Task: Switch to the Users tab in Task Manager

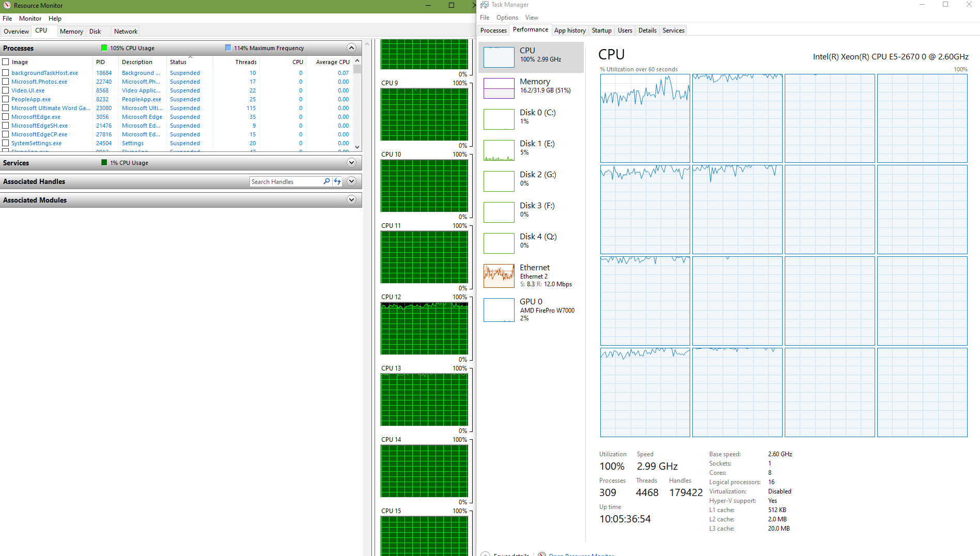Action: pyautogui.click(x=625, y=30)
